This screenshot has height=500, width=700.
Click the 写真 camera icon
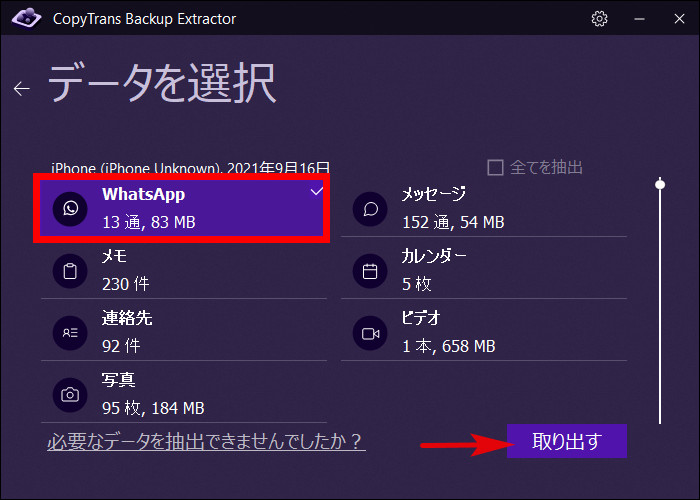pos(70,395)
